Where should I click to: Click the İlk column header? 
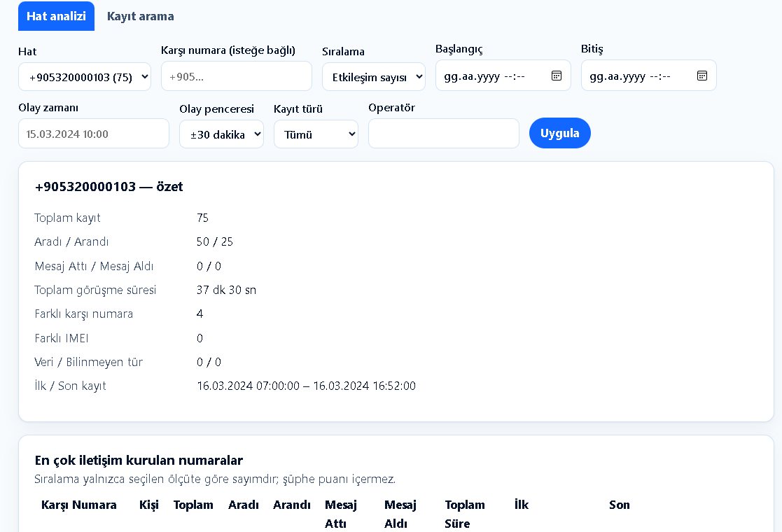coord(521,505)
